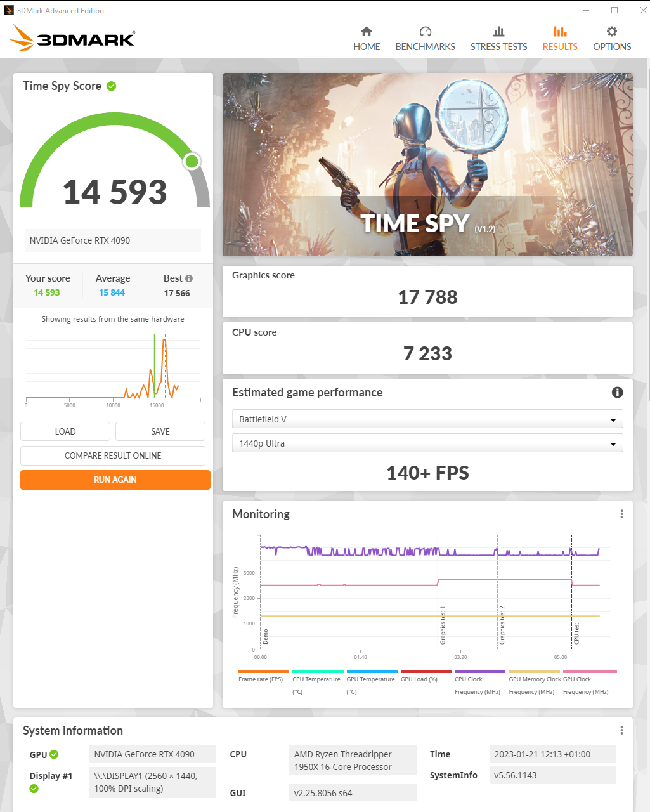Click the CPU test marker in chart
Viewport: 650px width, 812px height.
(x=576, y=633)
